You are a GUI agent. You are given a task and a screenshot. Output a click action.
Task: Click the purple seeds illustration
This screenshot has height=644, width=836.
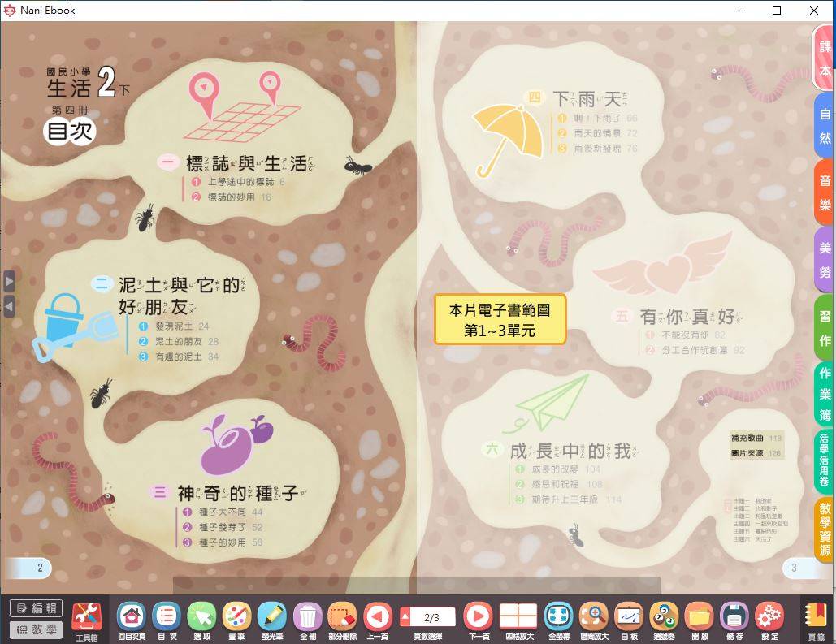point(236,445)
